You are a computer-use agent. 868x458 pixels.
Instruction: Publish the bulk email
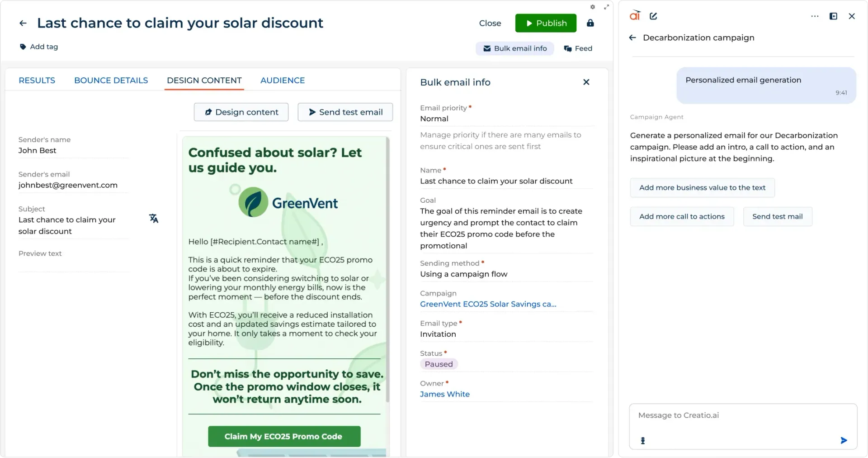pos(546,23)
